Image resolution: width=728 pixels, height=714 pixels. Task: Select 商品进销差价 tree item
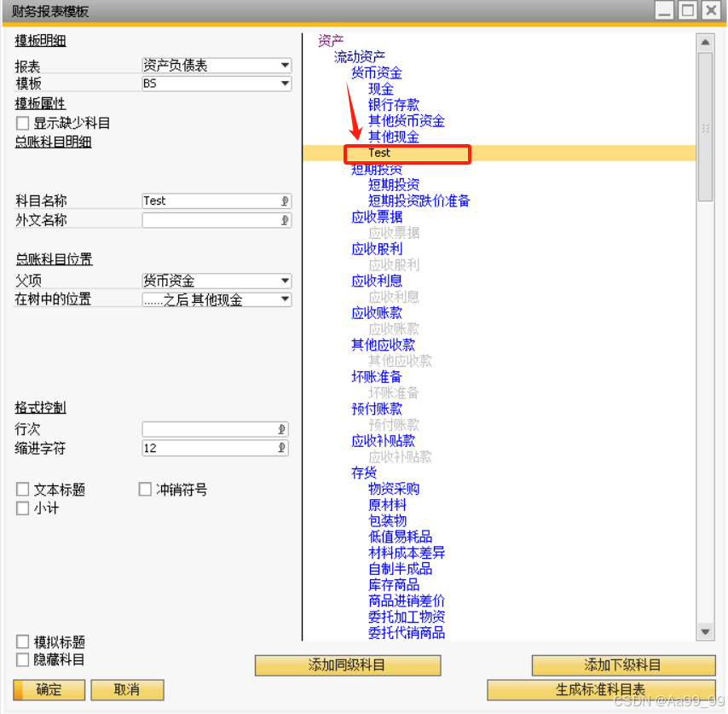407,601
